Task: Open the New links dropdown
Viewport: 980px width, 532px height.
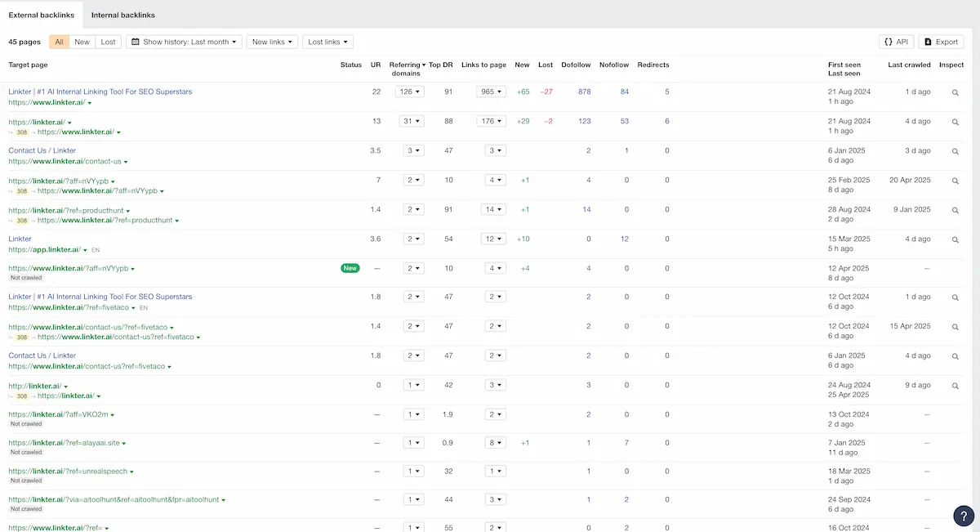Action: click(x=272, y=42)
